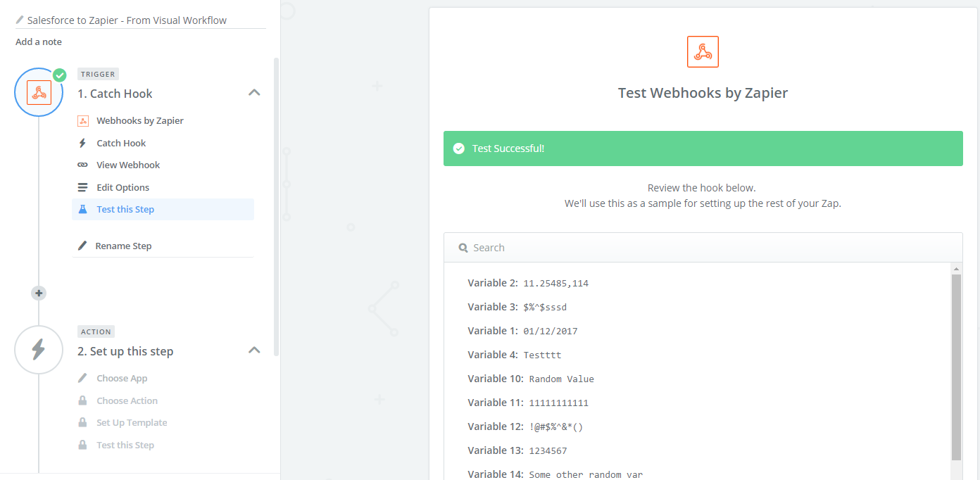This screenshot has height=480, width=980.
Task: Click the Catch Hook trigger step circle icon
Action: 39,92
